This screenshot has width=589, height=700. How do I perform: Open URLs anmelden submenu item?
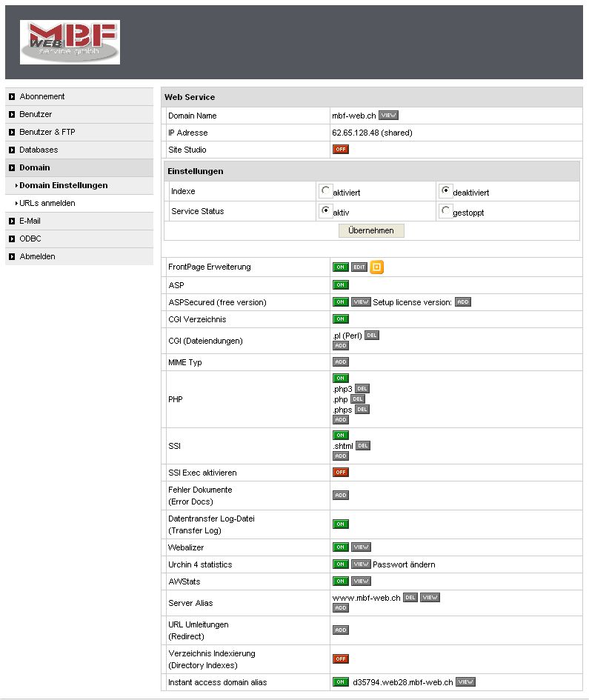[47, 203]
